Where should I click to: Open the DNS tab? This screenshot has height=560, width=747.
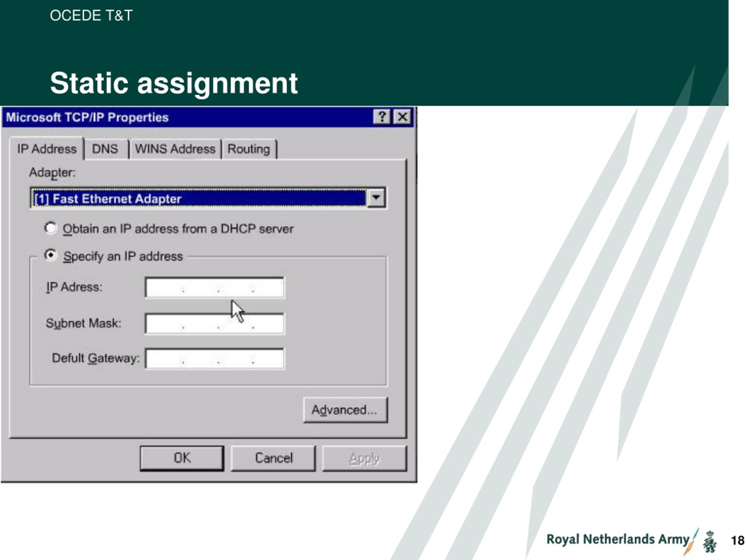(105, 149)
